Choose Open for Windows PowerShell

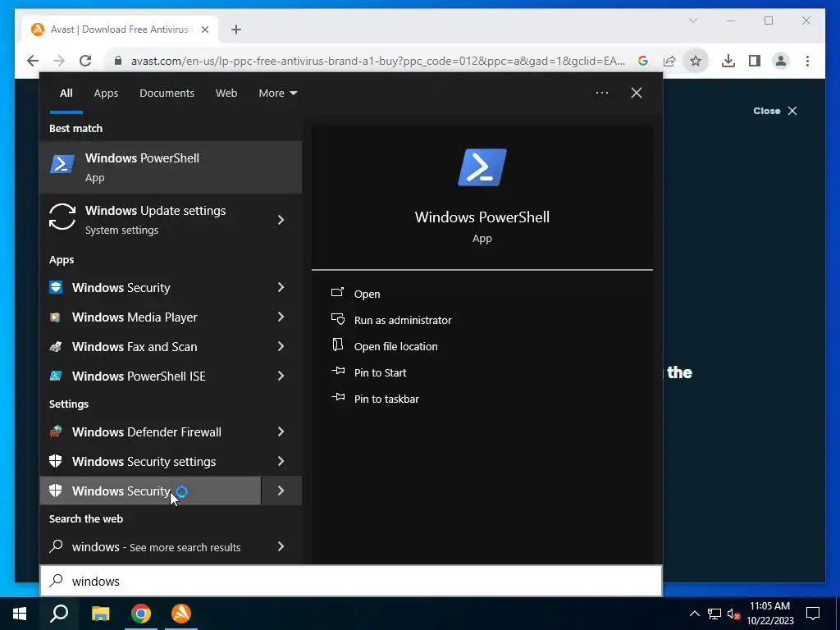pos(367,294)
